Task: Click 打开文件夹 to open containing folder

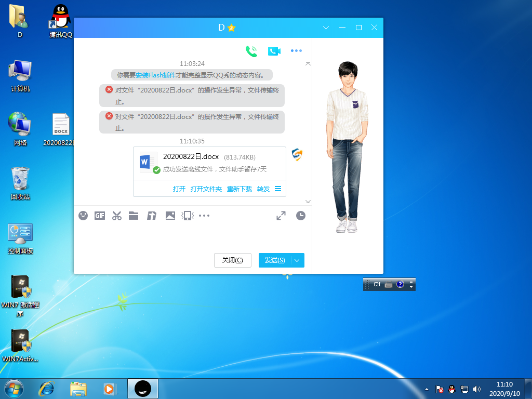Action: (x=206, y=189)
